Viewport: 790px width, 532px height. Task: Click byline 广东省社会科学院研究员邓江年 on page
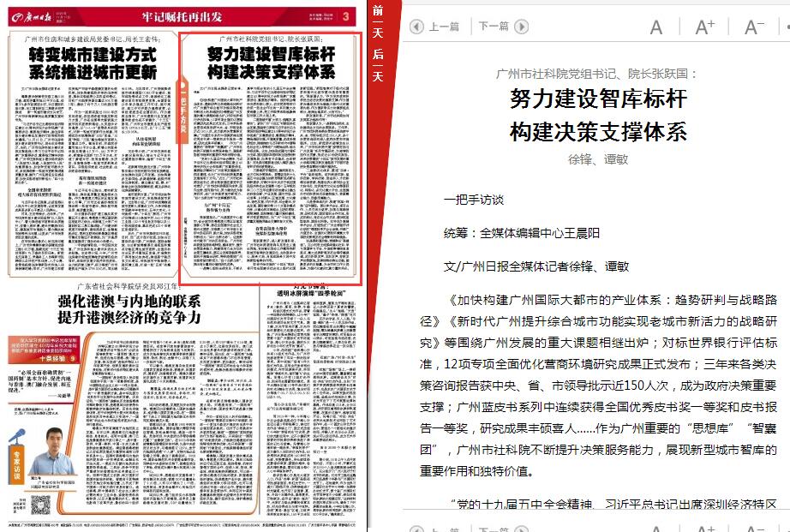pyautogui.click(x=129, y=286)
